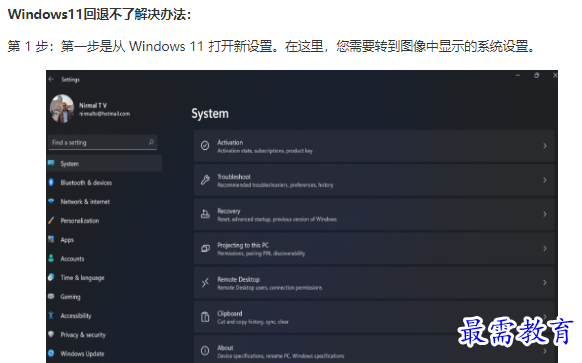Minimize the Settings window
This screenshot has width=582, height=363.
[x=518, y=75]
